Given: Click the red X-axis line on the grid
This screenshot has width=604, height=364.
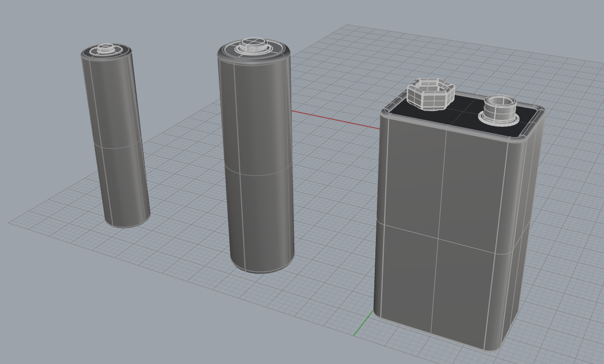Looking at the screenshot, I should [335, 119].
